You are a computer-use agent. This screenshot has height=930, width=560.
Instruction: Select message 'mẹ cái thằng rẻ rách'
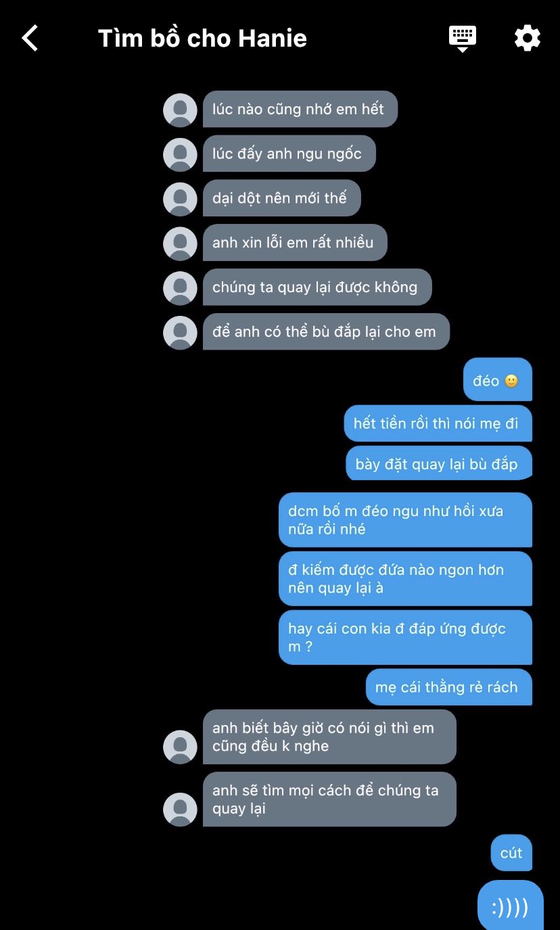click(x=449, y=687)
